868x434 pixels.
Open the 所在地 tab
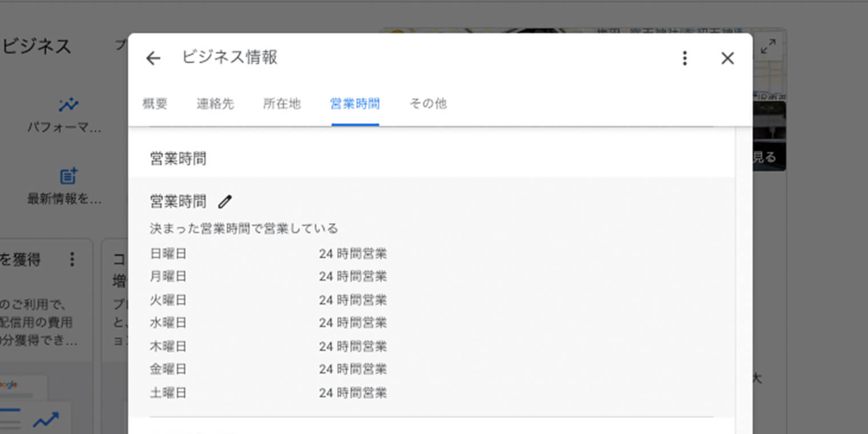[282, 104]
